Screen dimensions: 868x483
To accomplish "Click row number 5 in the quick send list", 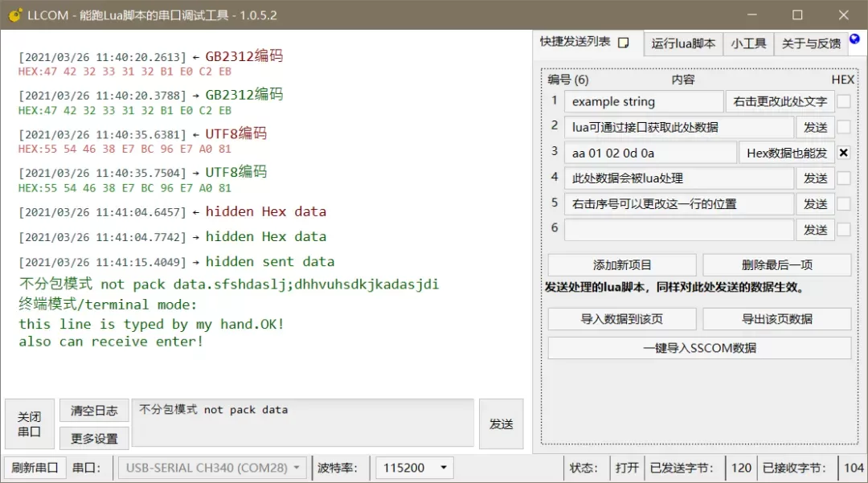I will pos(554,203).
